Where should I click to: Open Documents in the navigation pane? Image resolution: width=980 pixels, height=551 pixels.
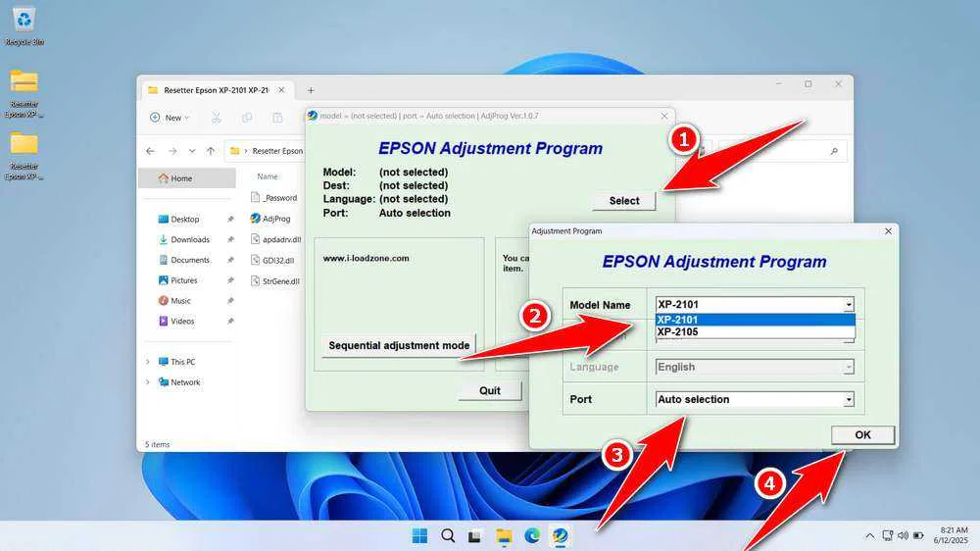190,260
